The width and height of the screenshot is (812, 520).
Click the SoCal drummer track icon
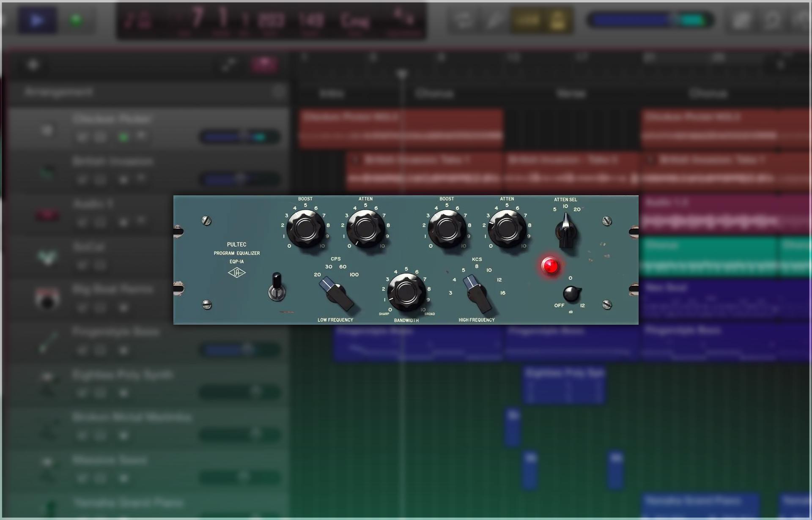coord(47,257)
